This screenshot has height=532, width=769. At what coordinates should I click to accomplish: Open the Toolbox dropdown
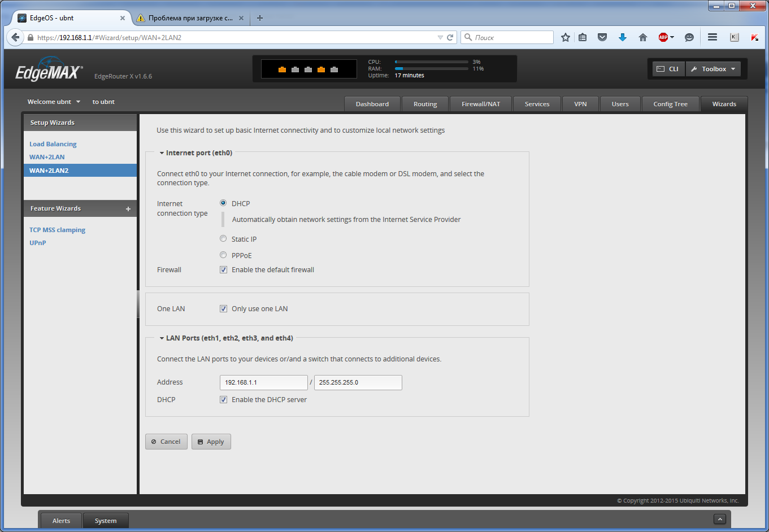pos(714,69)
